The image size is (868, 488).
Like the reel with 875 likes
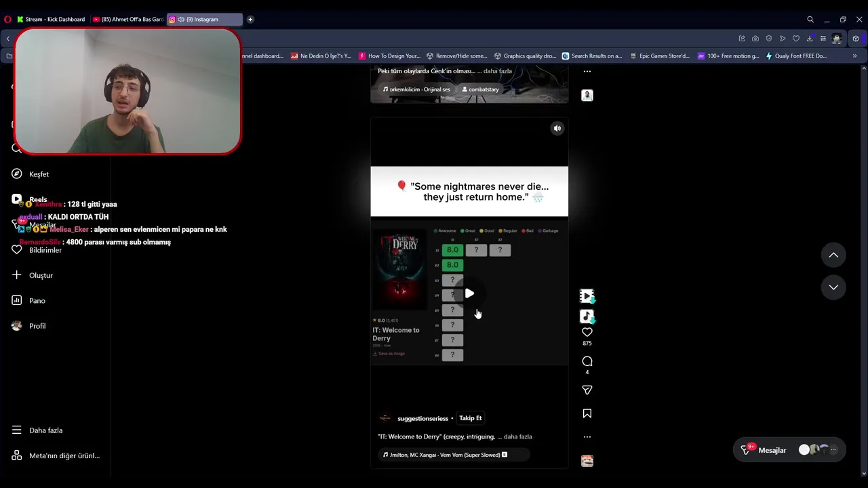pos(587,332)
